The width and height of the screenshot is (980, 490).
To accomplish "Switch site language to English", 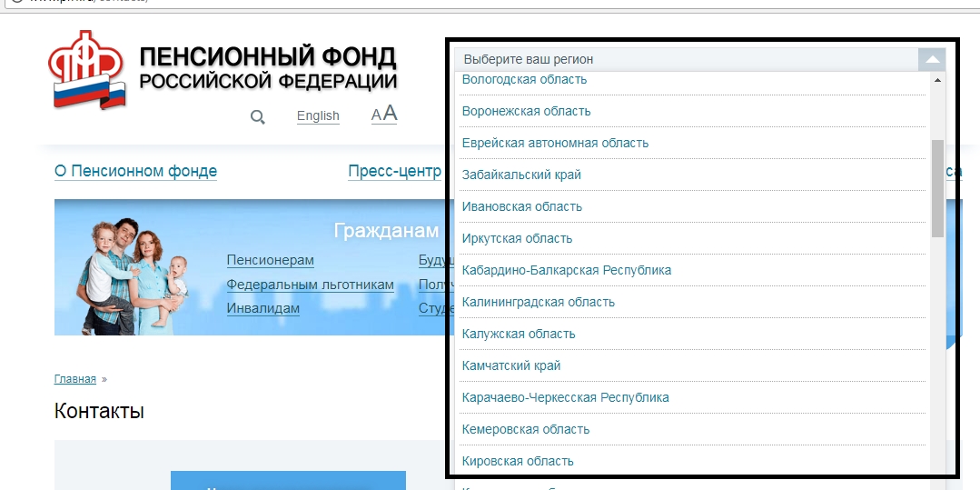I will 318,115.
